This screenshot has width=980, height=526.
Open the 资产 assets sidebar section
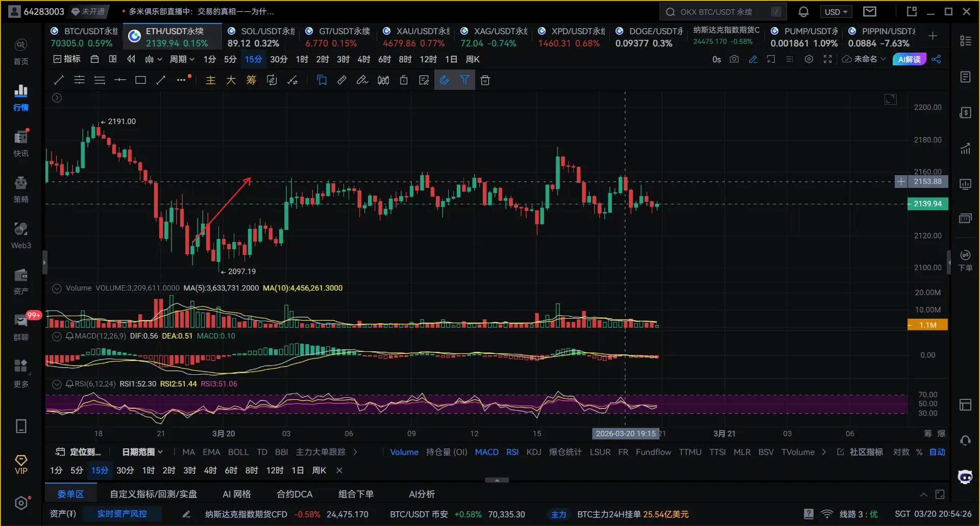[x=21, y=281]
